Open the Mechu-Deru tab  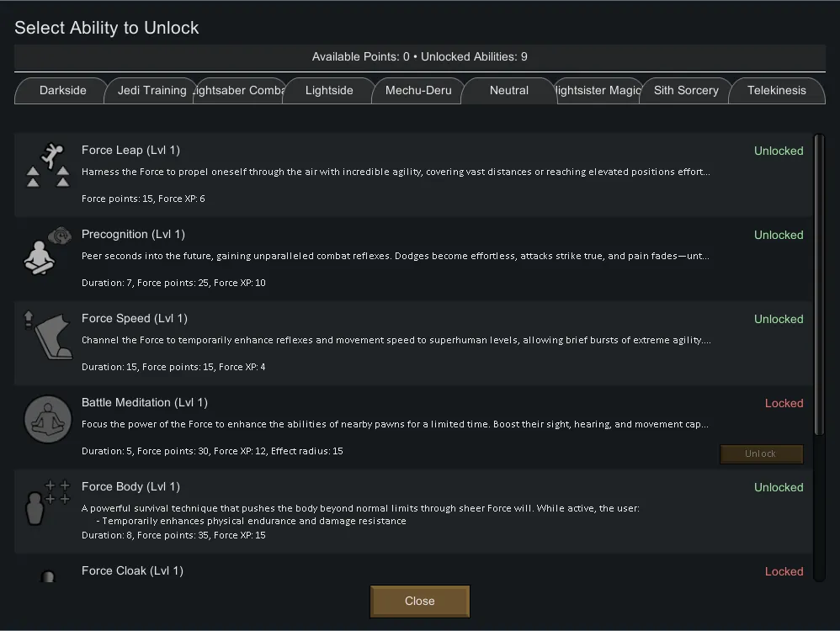(x=418, y=91)
